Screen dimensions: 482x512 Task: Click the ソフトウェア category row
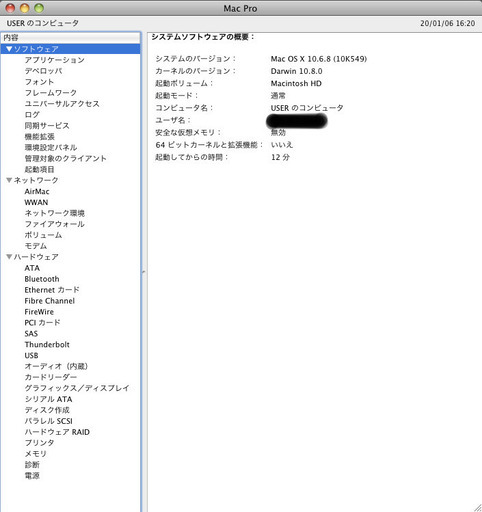click(x=71, y=49)
